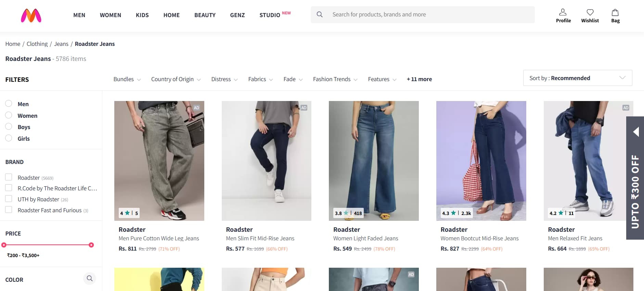Viewport: 644px width, 291px height.
Task: Click the AD badge on Slim Fit Jeans
Action: click(304, 108)
